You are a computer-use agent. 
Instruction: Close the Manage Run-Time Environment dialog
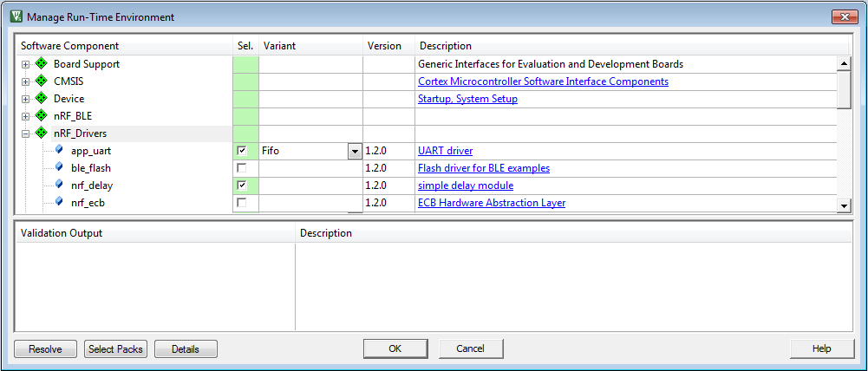845,16
